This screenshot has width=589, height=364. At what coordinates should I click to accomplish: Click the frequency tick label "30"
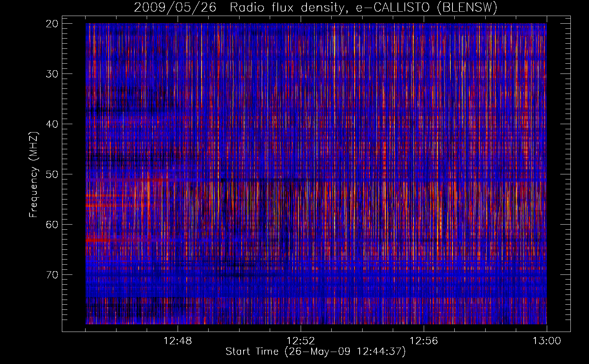pos(52,74)
